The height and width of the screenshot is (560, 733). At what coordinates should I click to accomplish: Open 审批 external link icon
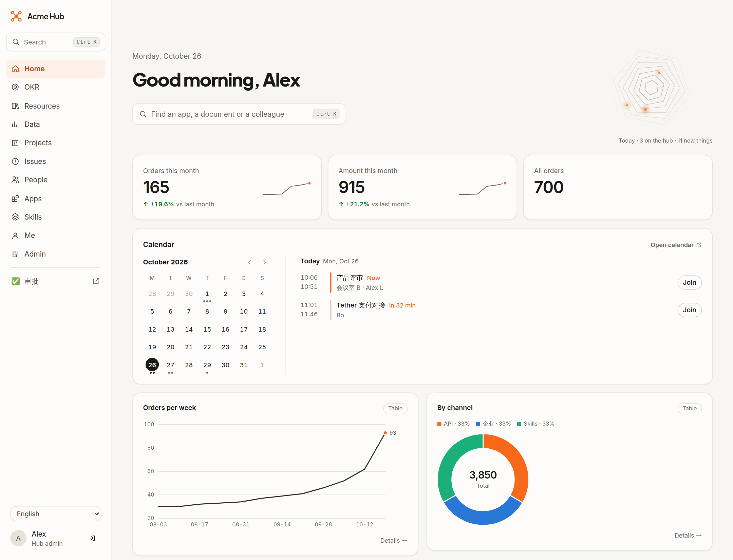point(96,281)
